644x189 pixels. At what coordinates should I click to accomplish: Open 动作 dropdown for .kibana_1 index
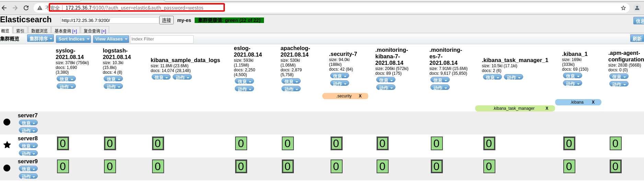coord(573,83)
